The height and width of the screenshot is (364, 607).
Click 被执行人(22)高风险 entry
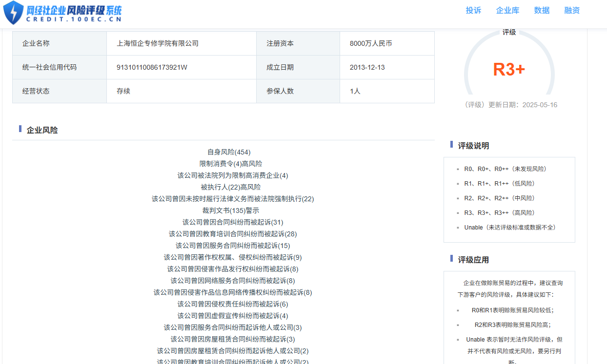coord(231,187)
